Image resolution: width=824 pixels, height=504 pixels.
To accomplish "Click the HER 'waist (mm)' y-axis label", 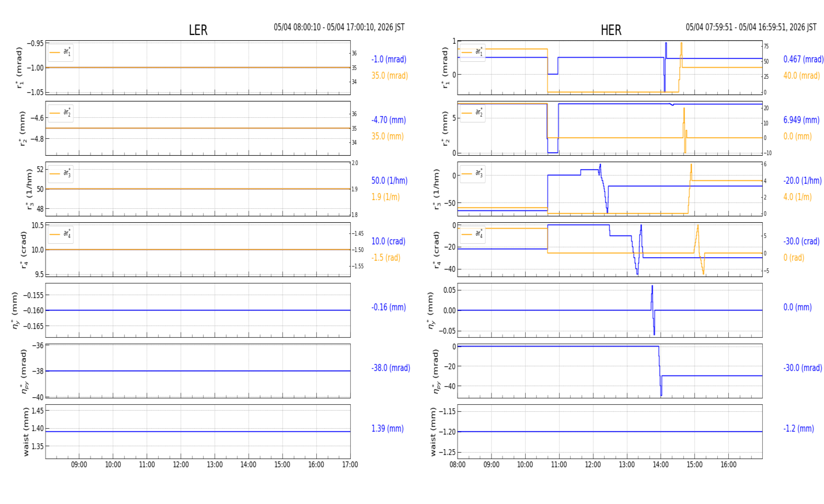I will (x=433, y=432).
